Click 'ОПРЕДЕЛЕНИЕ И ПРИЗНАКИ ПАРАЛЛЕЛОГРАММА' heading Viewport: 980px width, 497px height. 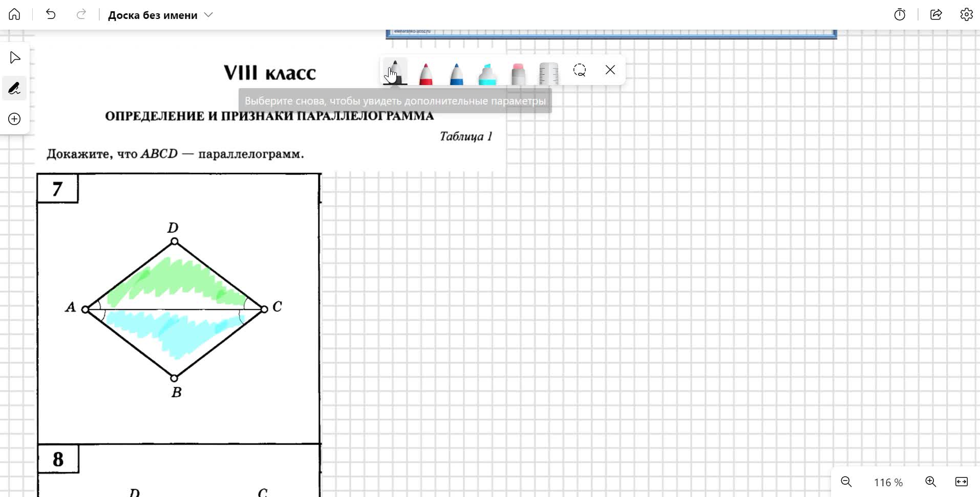(269, 116)
